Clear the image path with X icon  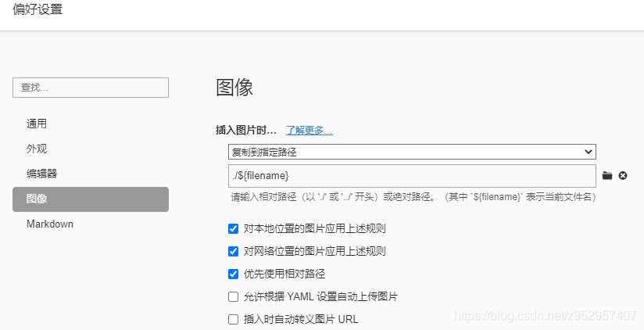click(x=623, y=176)
